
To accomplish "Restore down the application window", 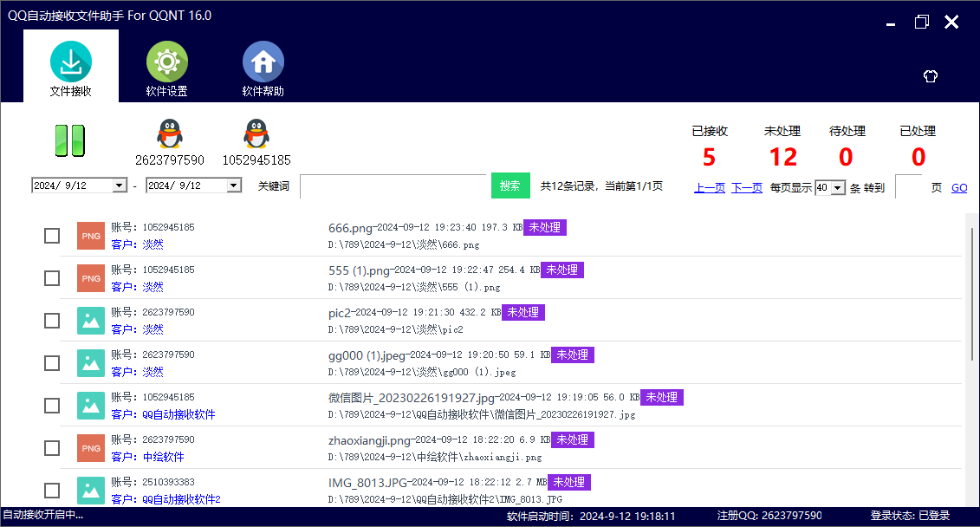I will coord(921,23).
